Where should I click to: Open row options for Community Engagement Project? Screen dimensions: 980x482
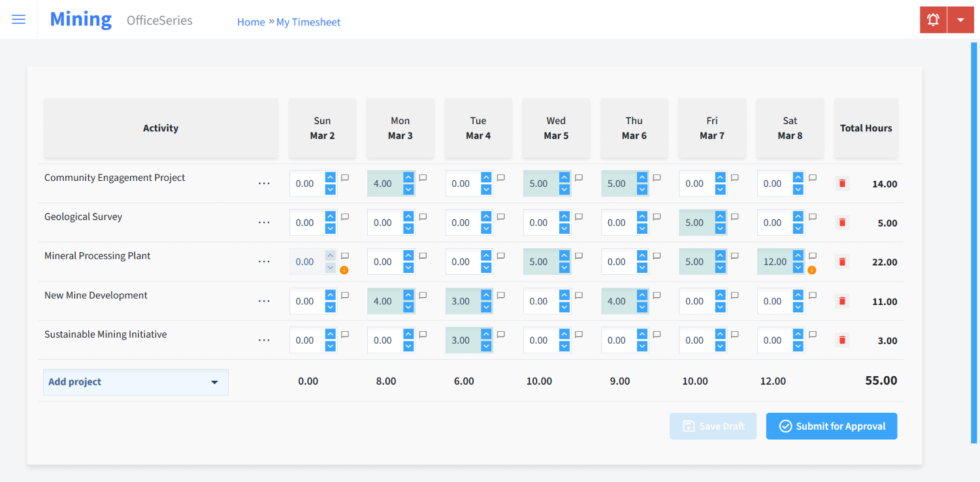(264, 183)
